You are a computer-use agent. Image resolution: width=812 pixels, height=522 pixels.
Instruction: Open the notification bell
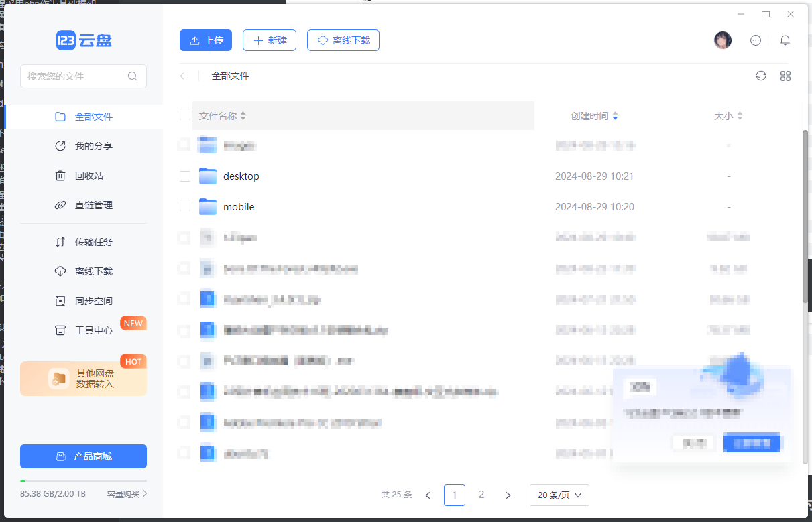pyautogui.click(x=785, y=40)
